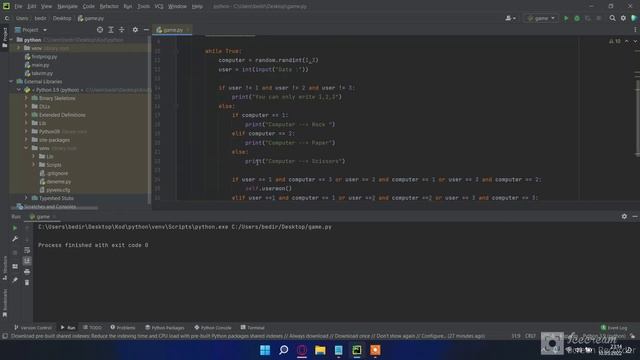Screen dimensions: 640x360
Task: Start debugging with the green bug icon
Action: pos(577,18)
